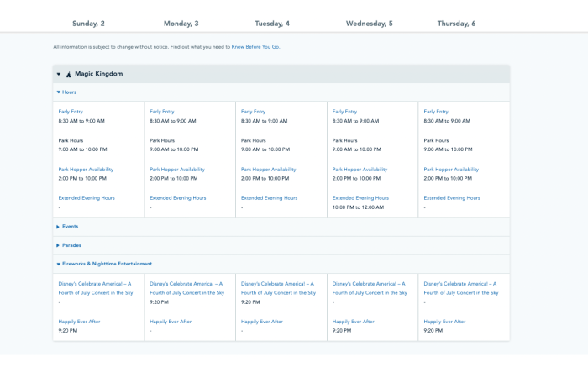
Task: Open Sunday's Extended Evening Hours link
Action: pyautogui.click(x=87, y=198)
